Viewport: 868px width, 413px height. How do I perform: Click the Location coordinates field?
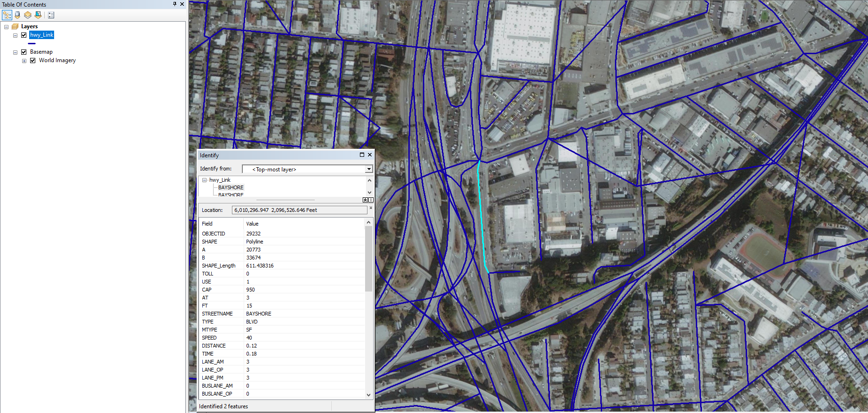click(x=299, y=210)
